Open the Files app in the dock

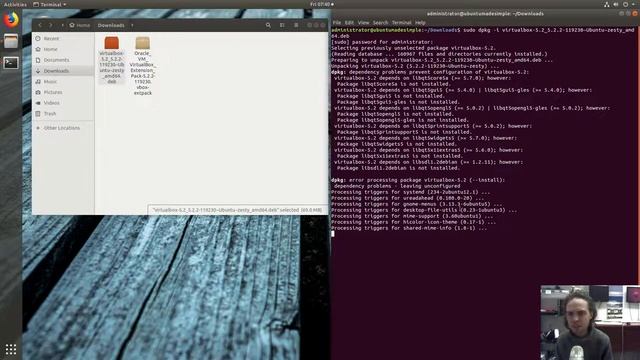[x=11, y=41]
